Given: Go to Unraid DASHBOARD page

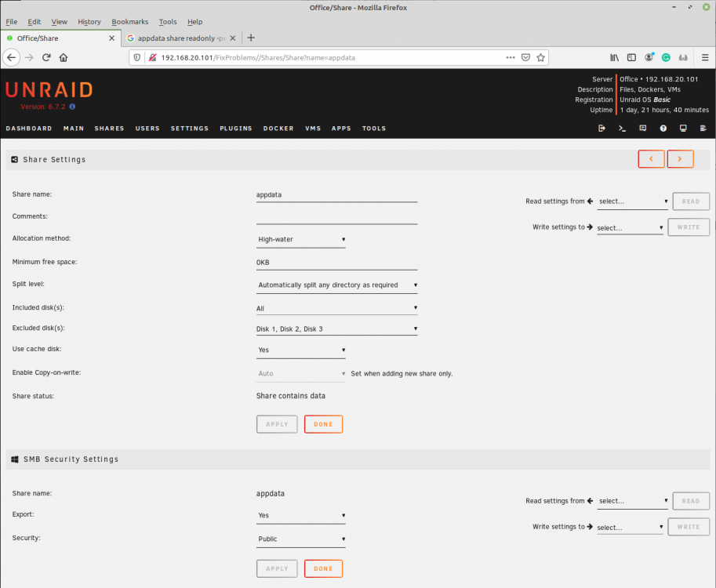Looking at the screenshot, I should (29, 129).
